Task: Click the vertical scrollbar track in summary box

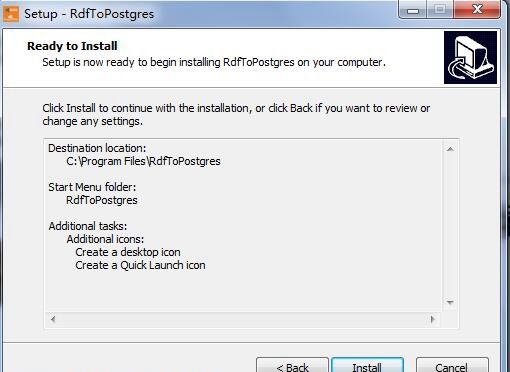Action: point(450,226)
